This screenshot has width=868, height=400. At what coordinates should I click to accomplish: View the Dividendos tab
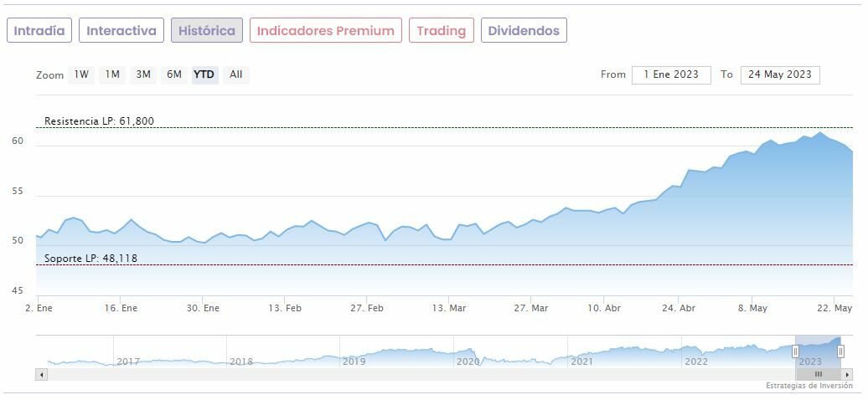(x=524, y=31)
